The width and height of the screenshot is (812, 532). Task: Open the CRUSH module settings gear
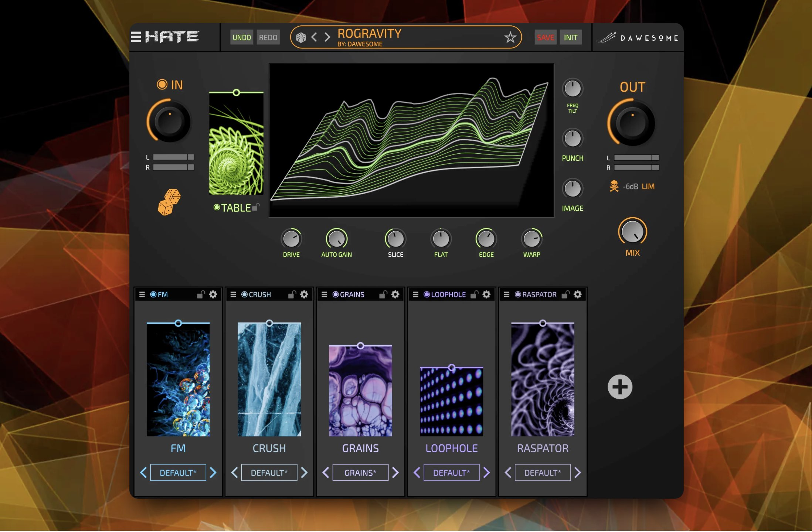pyautogui.click(x=304, y=294)
